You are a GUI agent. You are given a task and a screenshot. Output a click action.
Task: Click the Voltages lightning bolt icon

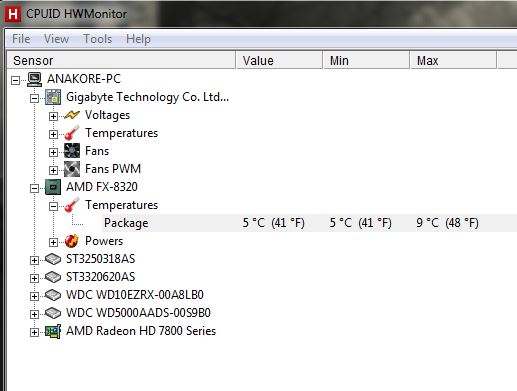(x=72, y=115)
